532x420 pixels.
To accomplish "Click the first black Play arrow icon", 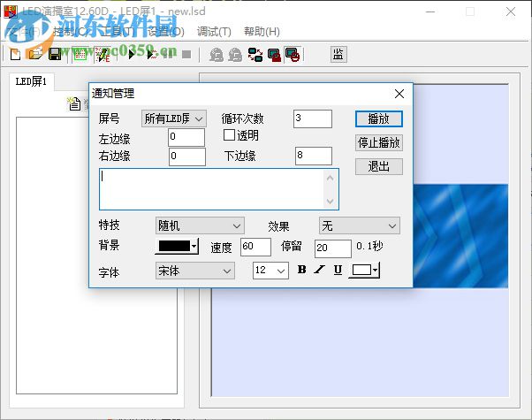I will [131, 54].
